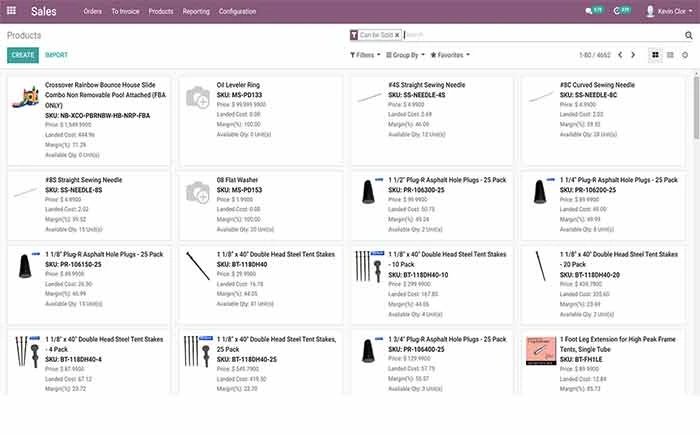Click SKU: NB-XCO-PBRNBW-HB-NRP-FBA text

[x=97, y=116]
